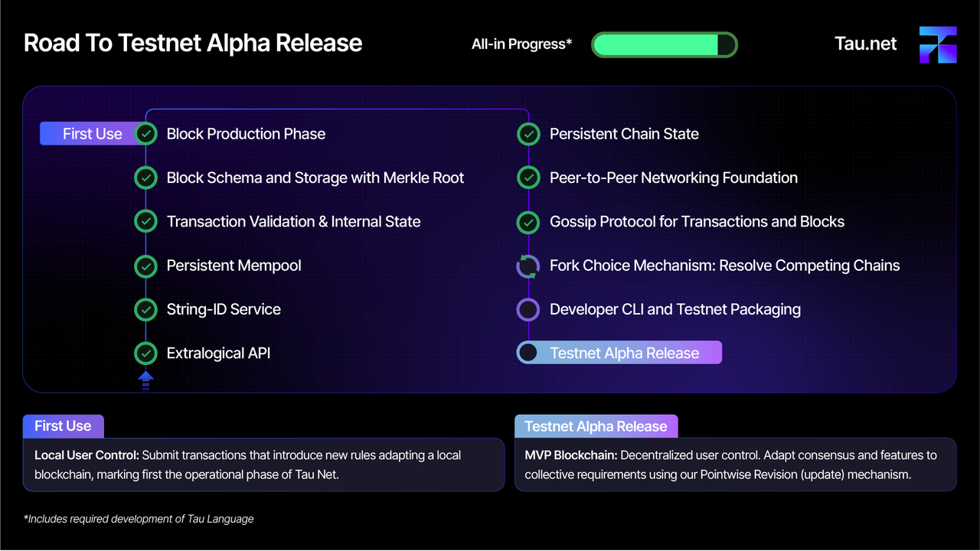Click Peer-to-Peer Networking Foundation text
980x551 pixels.
point(674,178)
